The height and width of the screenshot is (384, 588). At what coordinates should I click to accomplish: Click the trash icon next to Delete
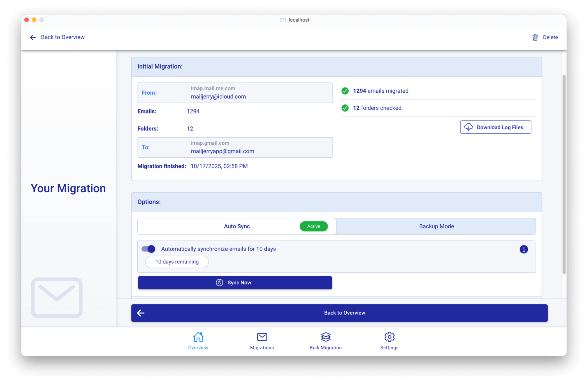[534, 37]
